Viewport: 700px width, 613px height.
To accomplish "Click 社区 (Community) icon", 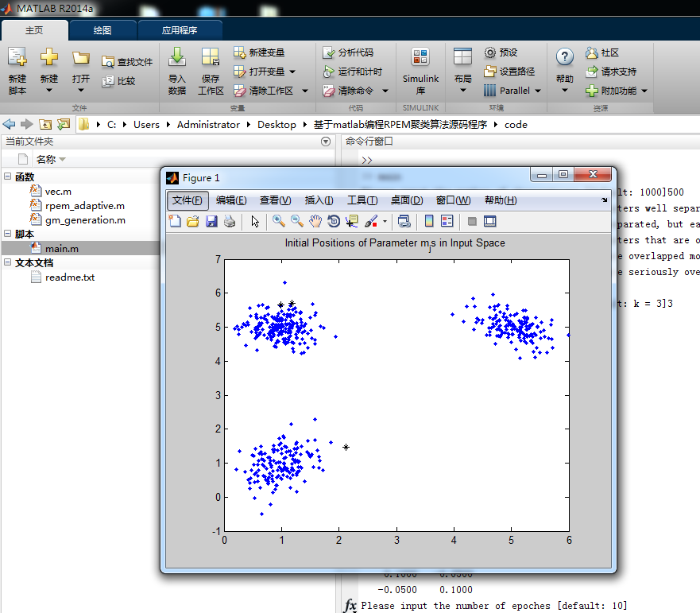I will click(x=591, y=52).
